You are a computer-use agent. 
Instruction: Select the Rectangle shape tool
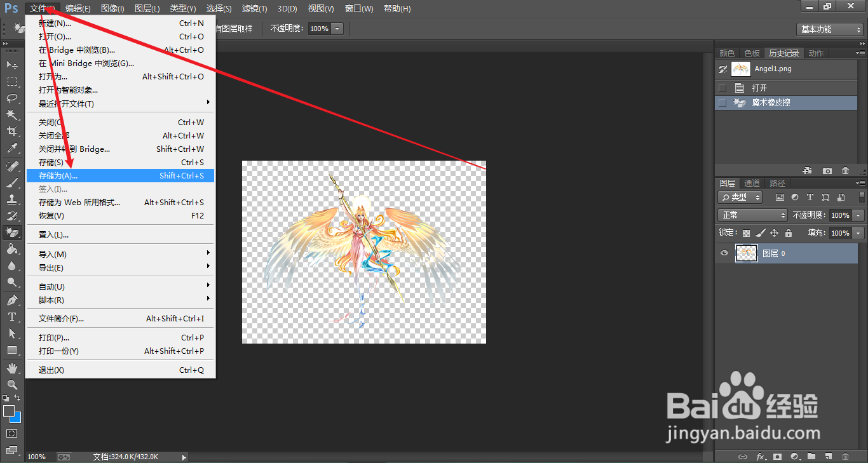point(12,350)
